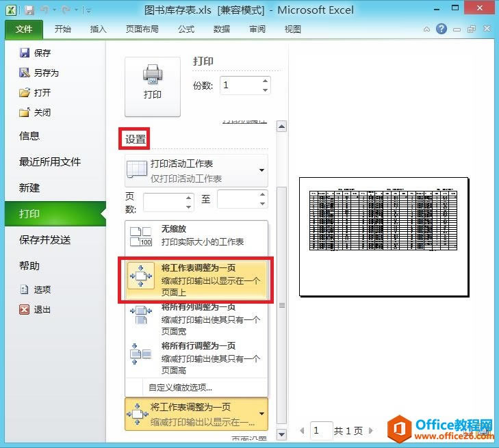Click 退出 to exit Excel

click(35, 309)
